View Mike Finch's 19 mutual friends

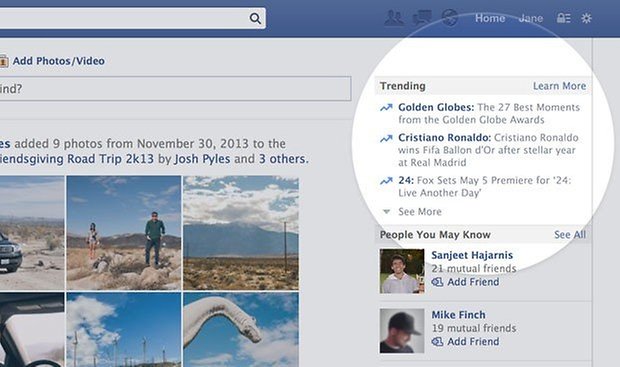(x=474, y=328)
